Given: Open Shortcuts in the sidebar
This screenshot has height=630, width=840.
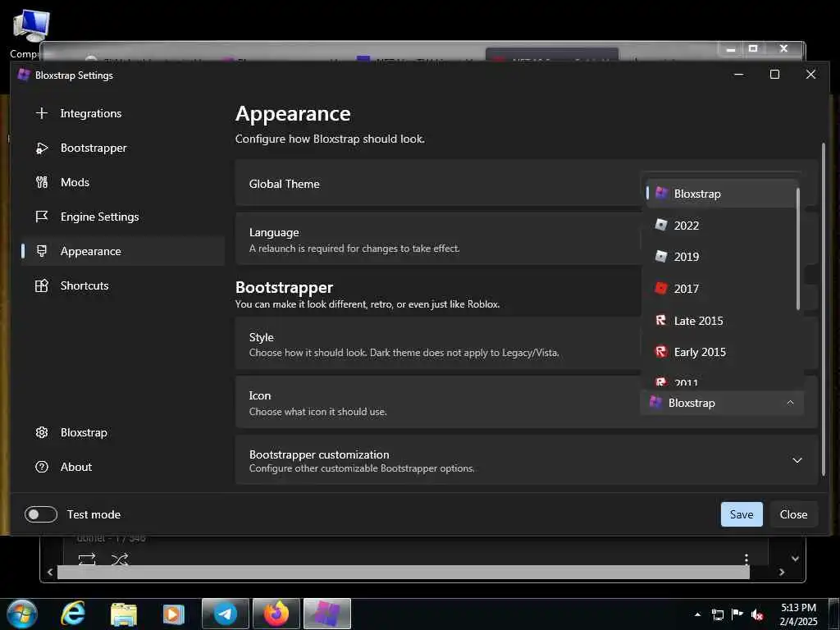Looking at the screenshot, I should pos(123,285).
